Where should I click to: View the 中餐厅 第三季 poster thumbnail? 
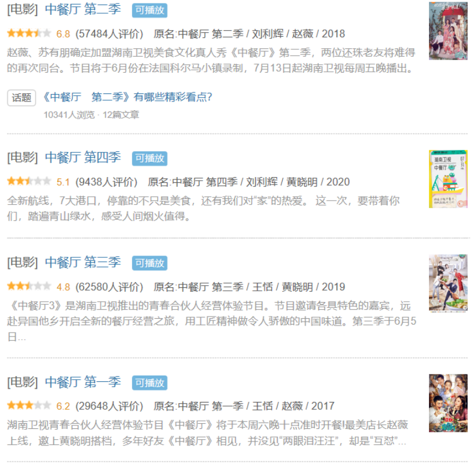(448, 283)
